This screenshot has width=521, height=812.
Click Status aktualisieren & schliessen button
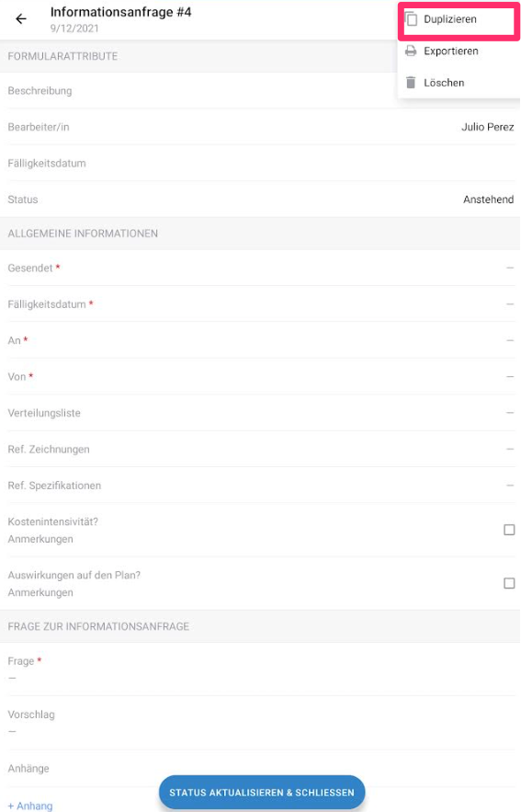(262, 793)
